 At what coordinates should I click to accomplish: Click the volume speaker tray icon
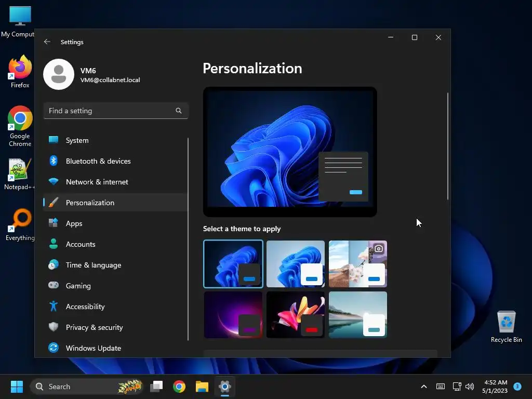pos(470,387)
